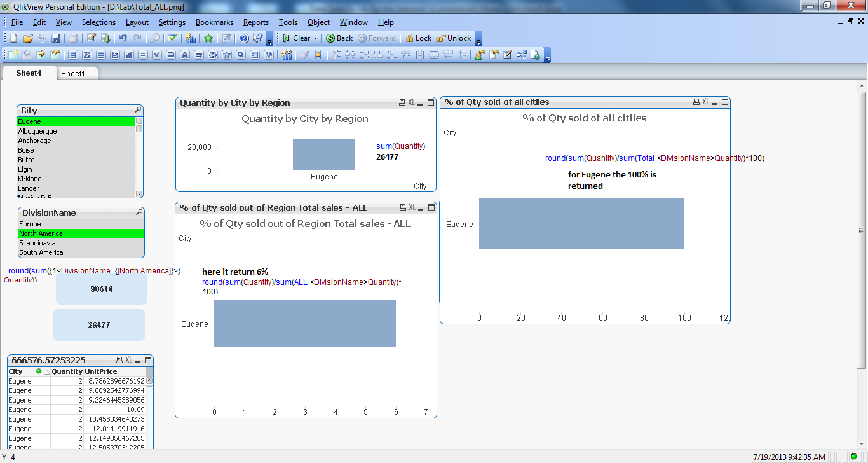The height and width of the screenshot is (463, 868).
Task: Create a Statistics Box with sigma icon
Action: [x=87, y=55]
